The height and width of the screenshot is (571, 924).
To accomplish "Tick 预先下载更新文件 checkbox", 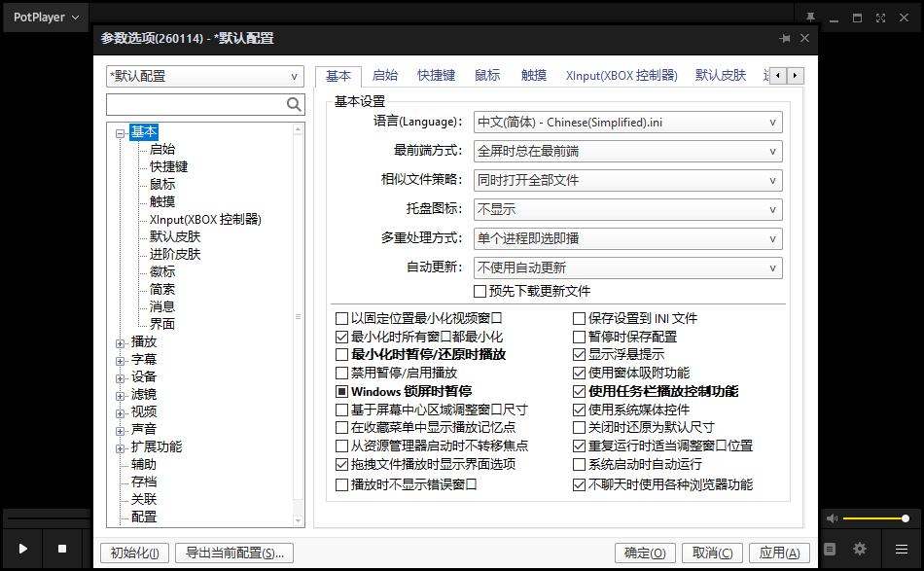I will tap(480, 291).
